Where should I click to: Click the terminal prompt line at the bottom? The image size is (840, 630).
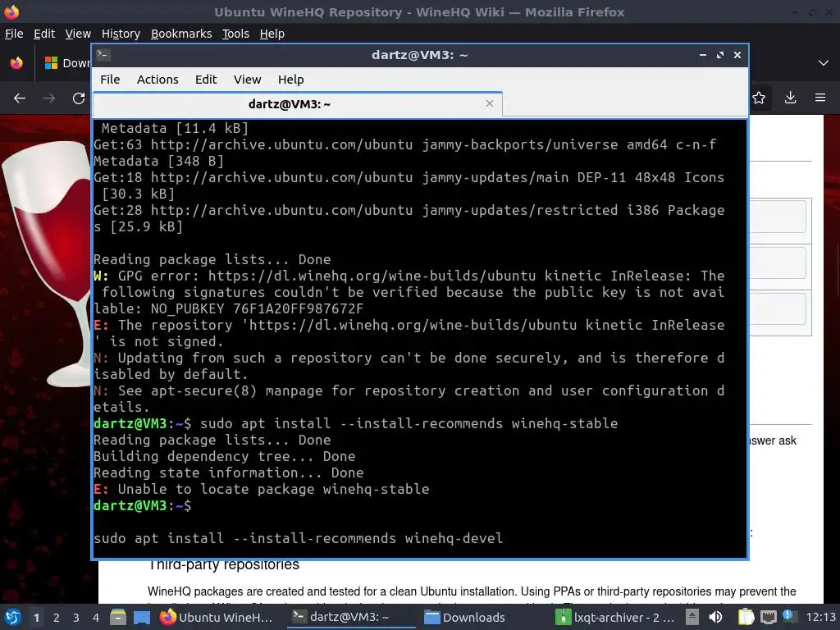coord(143,505)
